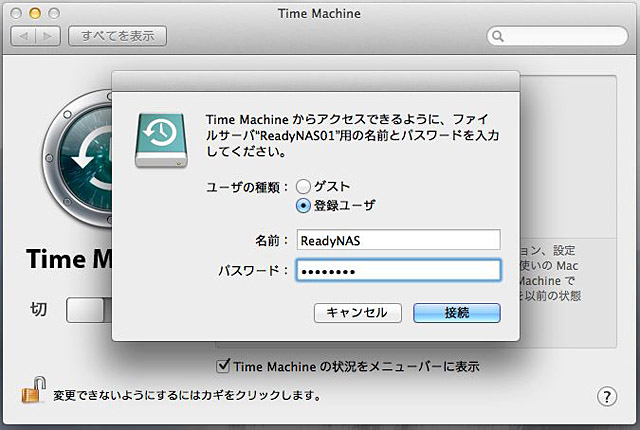Zoom window with the green button
The height and width of the screenshot is (430, 640).
55,14
